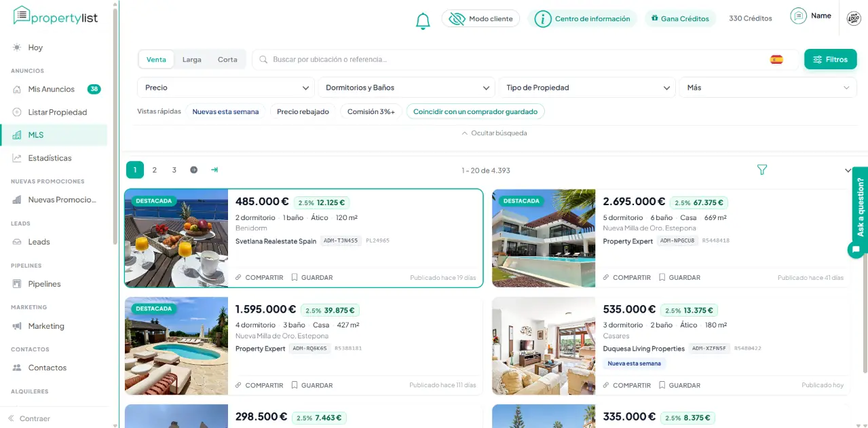The width and height of the screenshot is (868, 428).
Task: Click Nueva esta semana tag on Casares listing
Action: [635, 363]
